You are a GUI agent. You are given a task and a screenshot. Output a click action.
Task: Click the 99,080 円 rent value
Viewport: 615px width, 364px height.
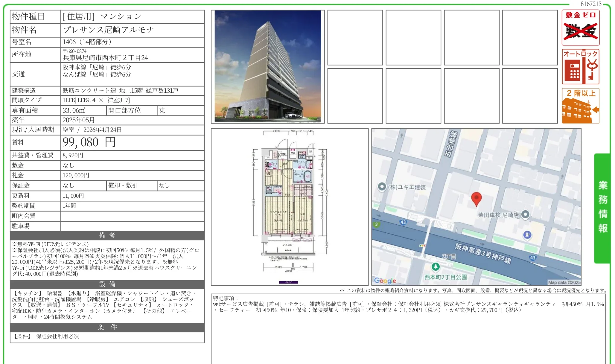coord(89,142)
